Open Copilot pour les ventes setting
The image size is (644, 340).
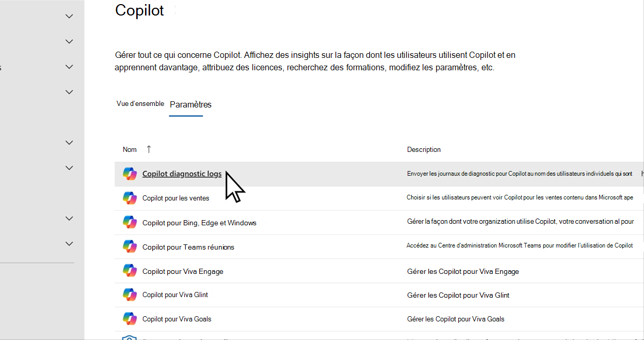[175, 198]
